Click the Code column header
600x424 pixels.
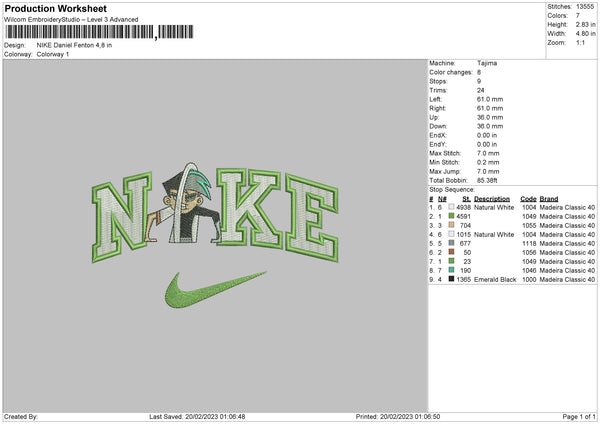coord(528,199)
